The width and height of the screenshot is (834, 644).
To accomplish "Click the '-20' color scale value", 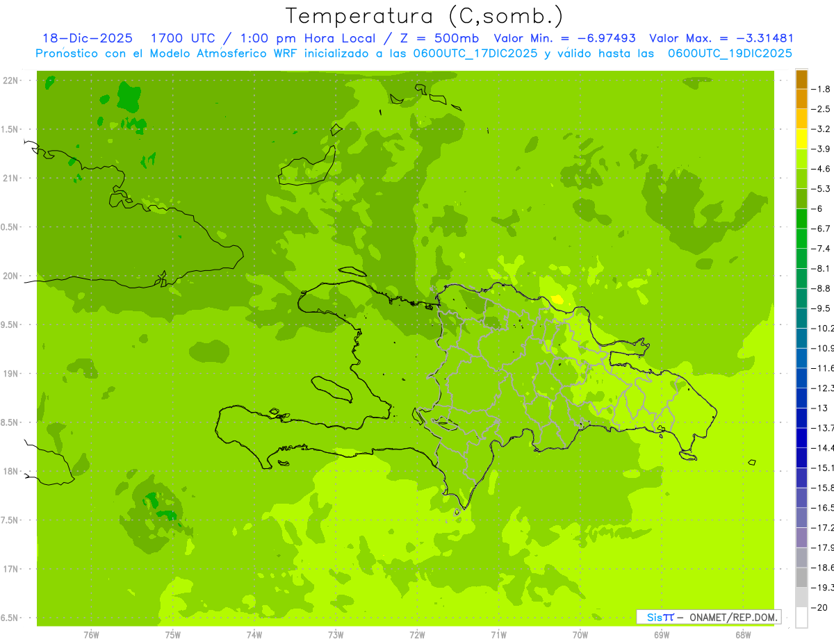I will click(x=820, y=607).
